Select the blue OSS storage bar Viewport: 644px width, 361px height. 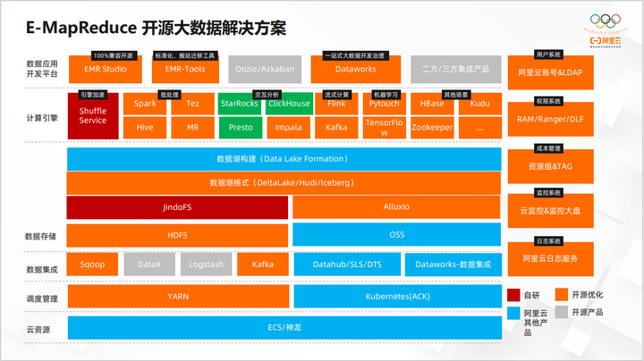pyautogui.click(x=397, y=235)
